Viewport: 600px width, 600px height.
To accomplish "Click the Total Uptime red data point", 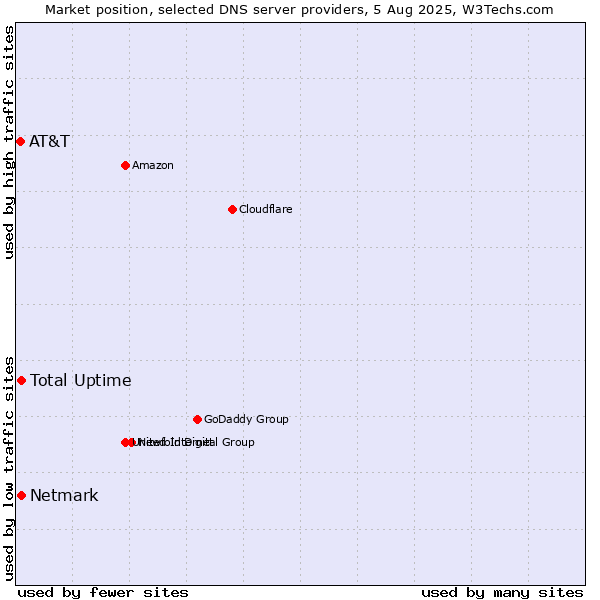I will point(21,380).
